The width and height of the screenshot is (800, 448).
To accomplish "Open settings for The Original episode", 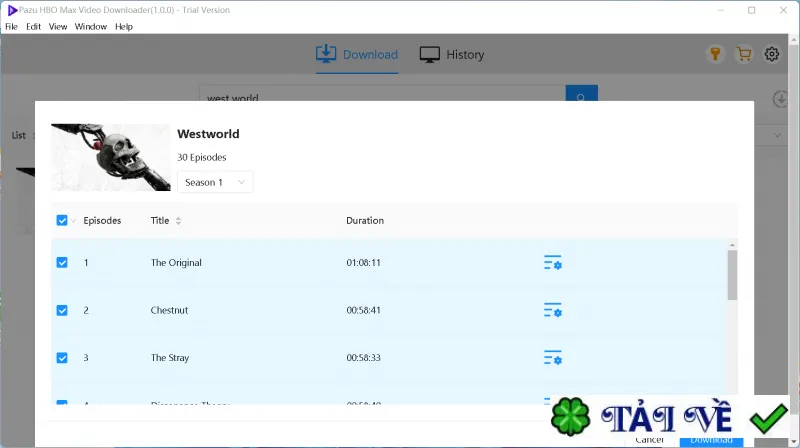I will point(553,262).
